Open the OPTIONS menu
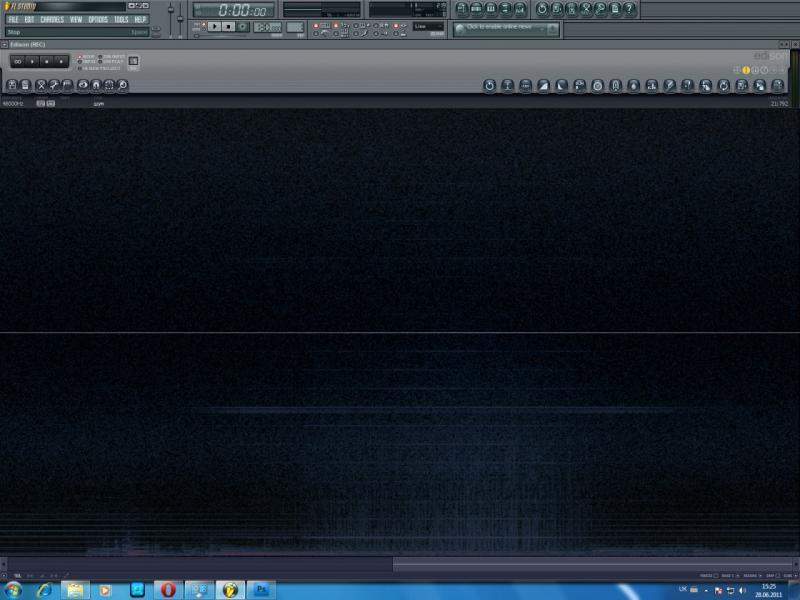 98,19
